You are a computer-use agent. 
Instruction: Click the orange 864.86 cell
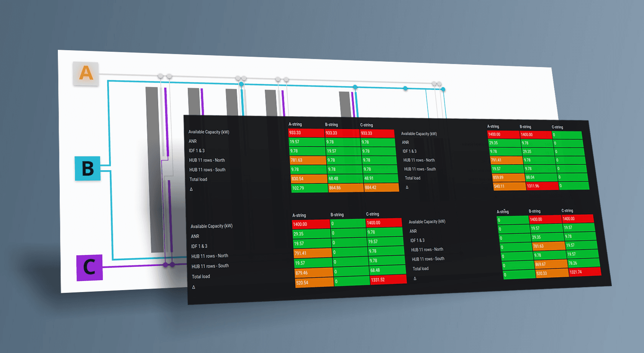[x=346, y=188]
